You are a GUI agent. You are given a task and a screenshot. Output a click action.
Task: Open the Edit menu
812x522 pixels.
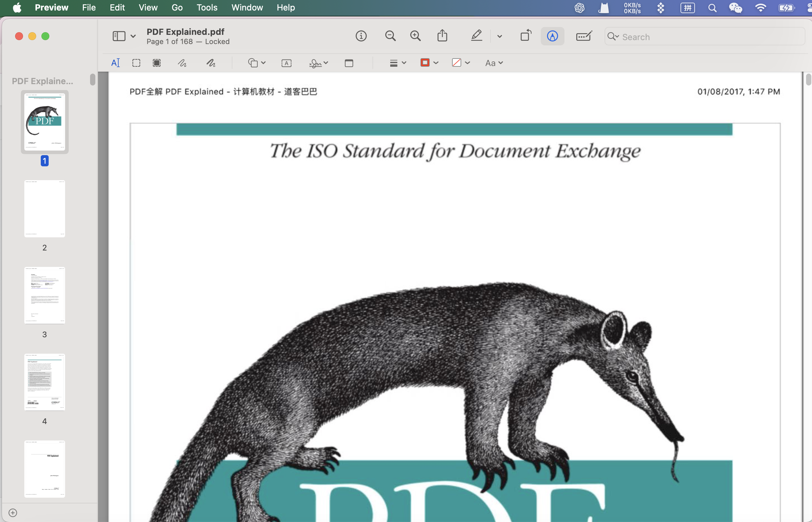(117, 8)
